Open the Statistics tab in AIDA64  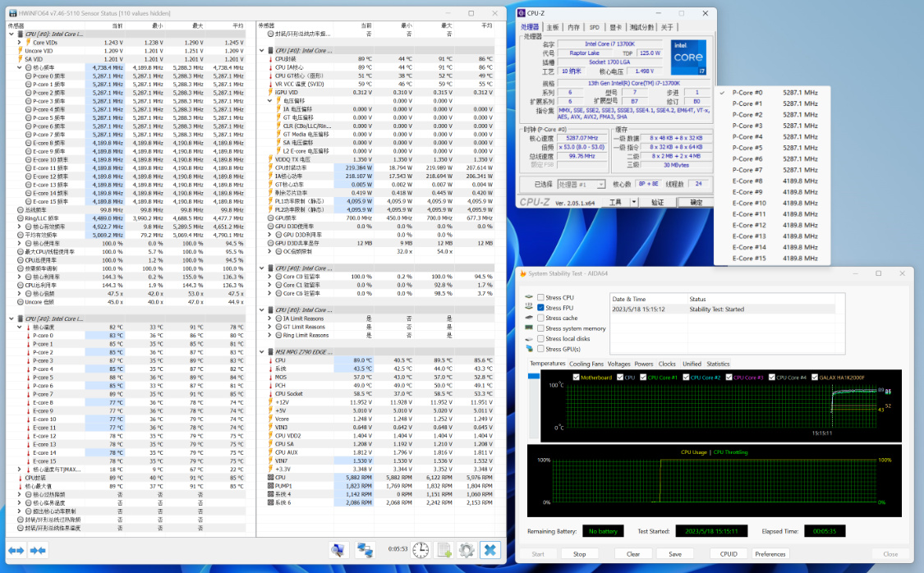point(718,364)
